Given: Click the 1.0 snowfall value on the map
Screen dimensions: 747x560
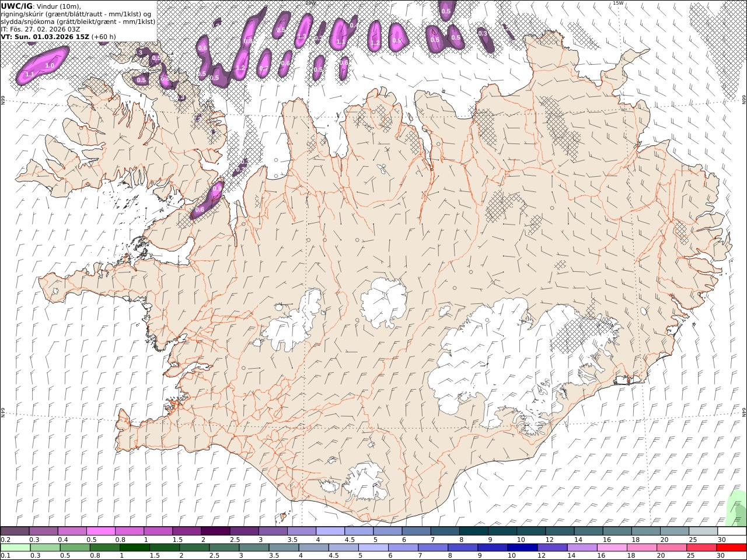Looking at the screenshot, I should click(50, 66).
